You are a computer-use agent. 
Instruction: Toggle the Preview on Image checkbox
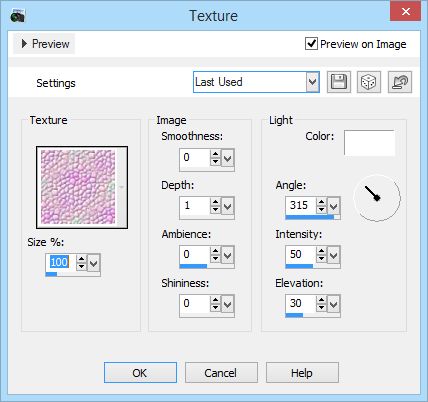click(x=311, y=44)
